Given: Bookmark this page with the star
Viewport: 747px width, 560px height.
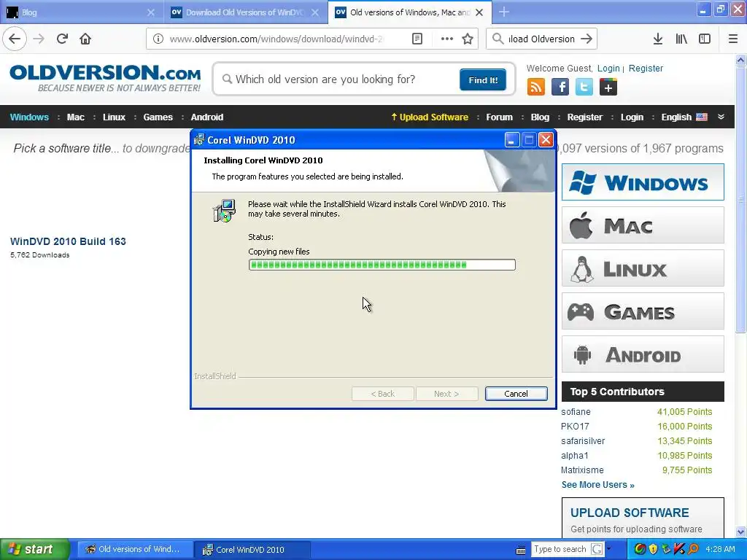Looking at the screenshot, I should tap(468, 39).
